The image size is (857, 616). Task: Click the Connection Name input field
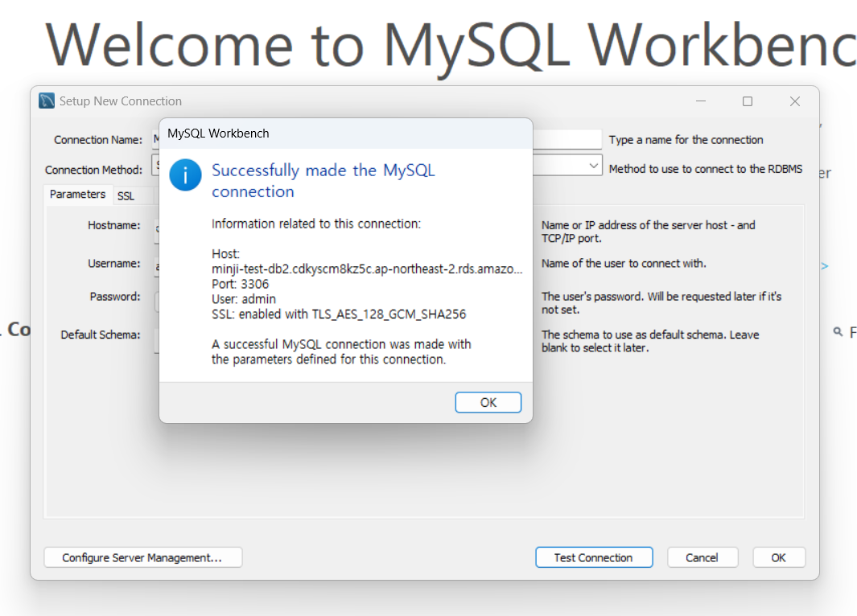point(567,139)
